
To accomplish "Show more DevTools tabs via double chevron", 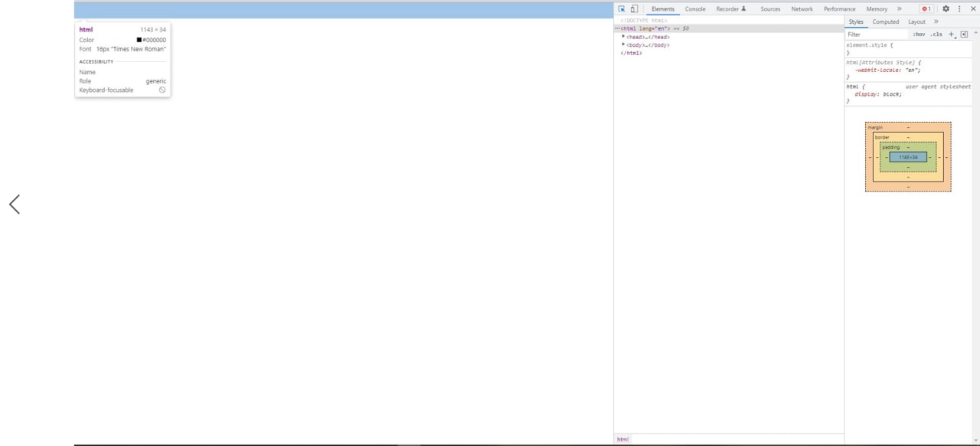I will coord(899,8).
